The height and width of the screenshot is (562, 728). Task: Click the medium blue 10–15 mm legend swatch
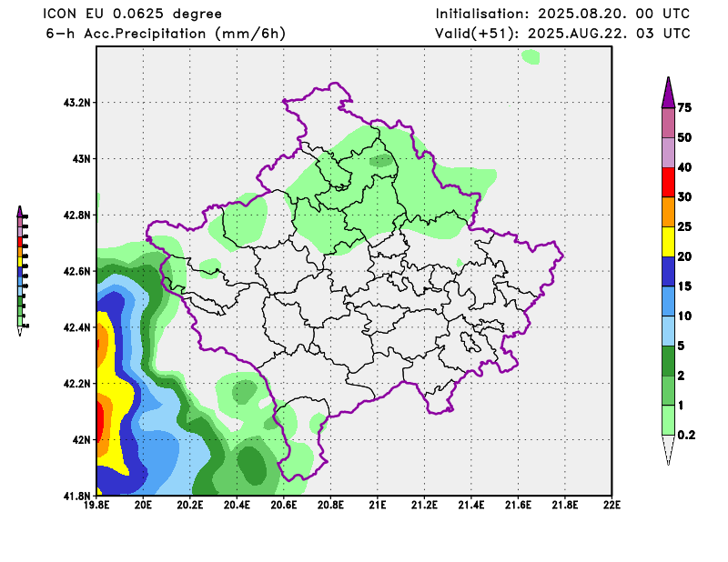[x=668, y=301]
